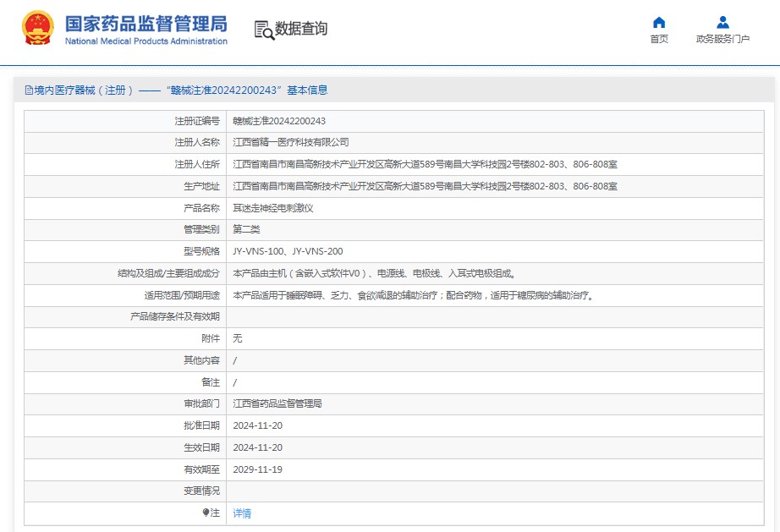Click registrant name 江西省精一医疗科技有限公司
The width and height of the screenshot is (780, 532).
[290, 143]
